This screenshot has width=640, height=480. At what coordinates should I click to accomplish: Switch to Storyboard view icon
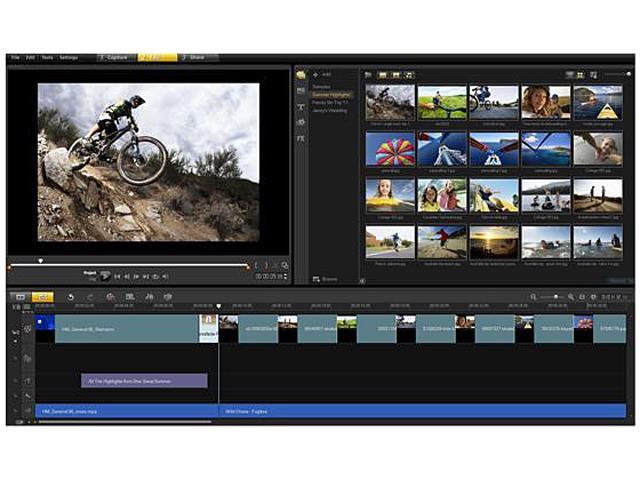(20, 297)
